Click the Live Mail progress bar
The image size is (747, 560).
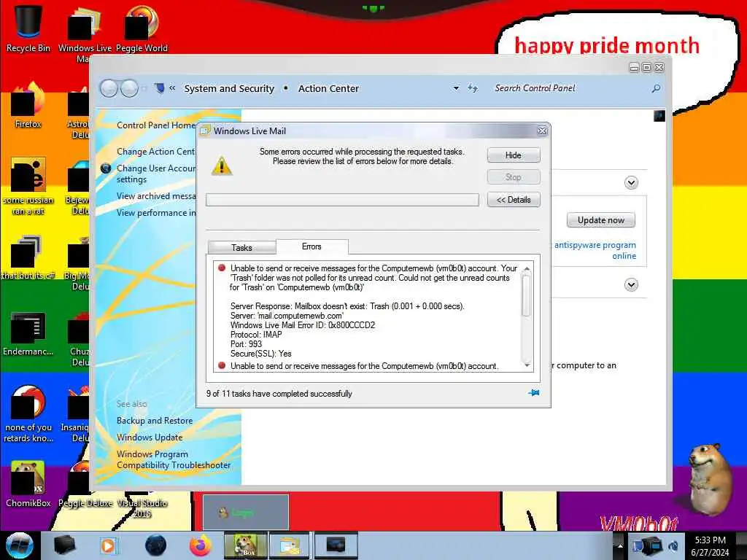pos(342,200)
